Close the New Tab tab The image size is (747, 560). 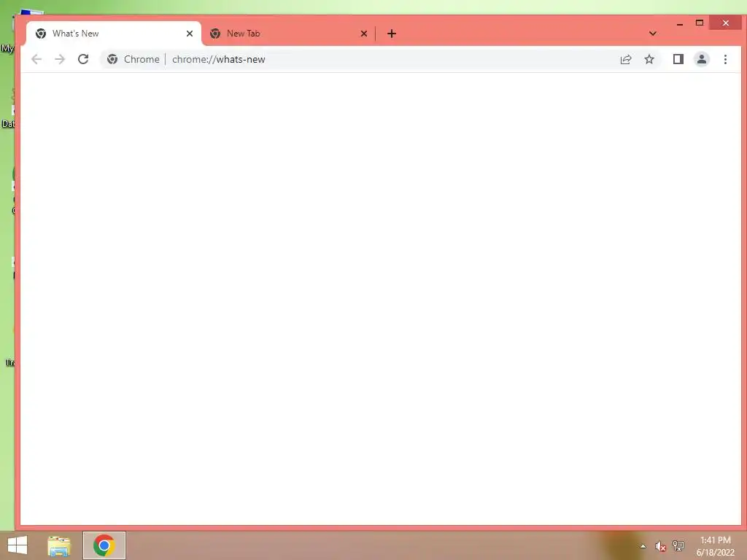click(x=364, y=34)
